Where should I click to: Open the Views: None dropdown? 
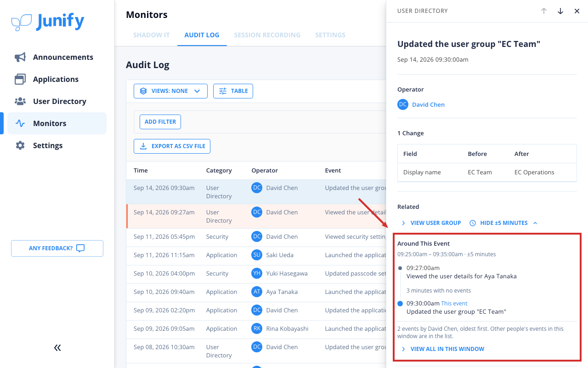pyautogui.click(x=170, y=91)
